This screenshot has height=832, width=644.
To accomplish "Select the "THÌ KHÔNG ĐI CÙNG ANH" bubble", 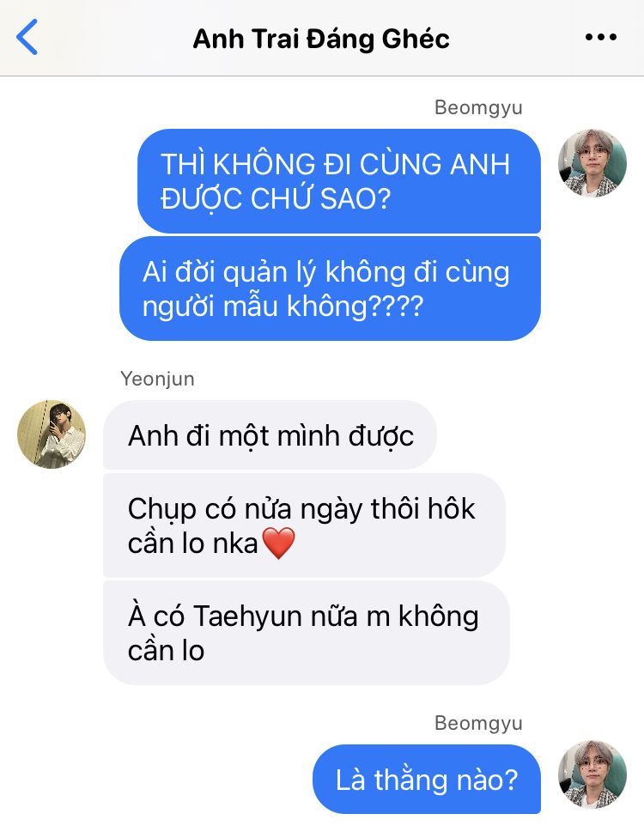I will (339, 181).
